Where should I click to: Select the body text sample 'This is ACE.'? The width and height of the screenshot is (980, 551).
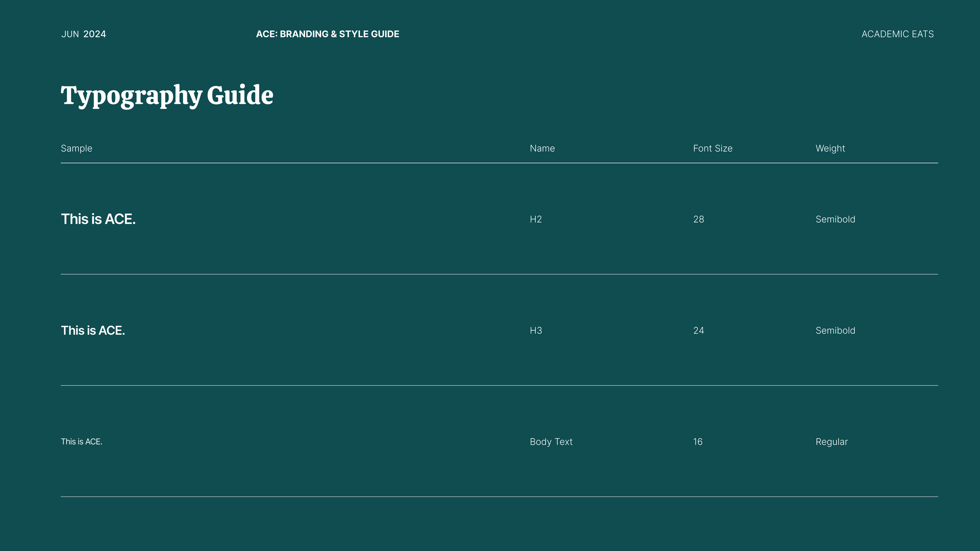pyautogui.click(x=82, y=442)
